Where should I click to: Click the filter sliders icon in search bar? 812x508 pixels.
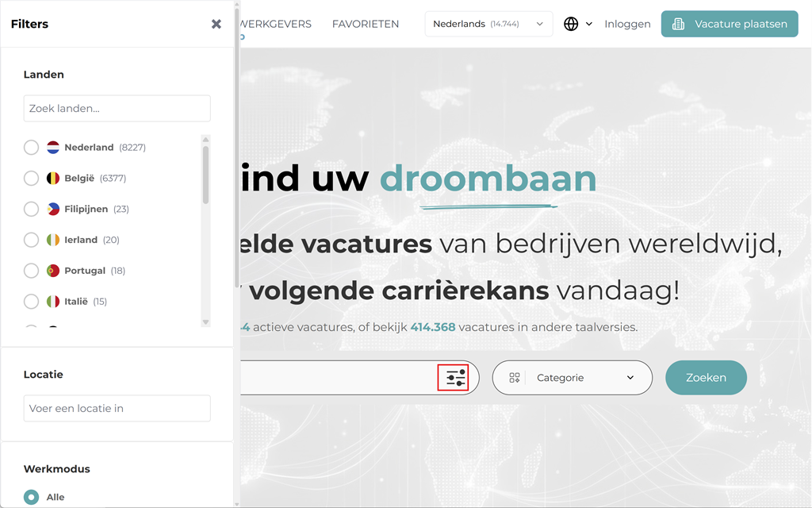pyautogui.click(x=455, y=378)
